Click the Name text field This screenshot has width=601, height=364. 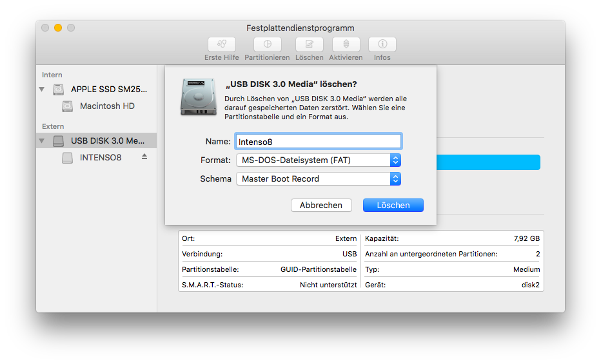319,141
